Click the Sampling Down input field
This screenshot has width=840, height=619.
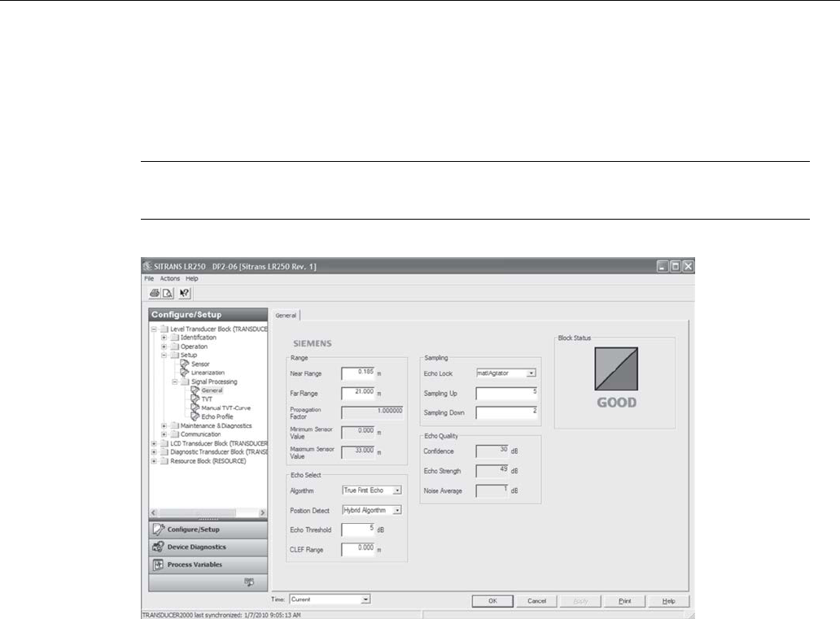507,412
